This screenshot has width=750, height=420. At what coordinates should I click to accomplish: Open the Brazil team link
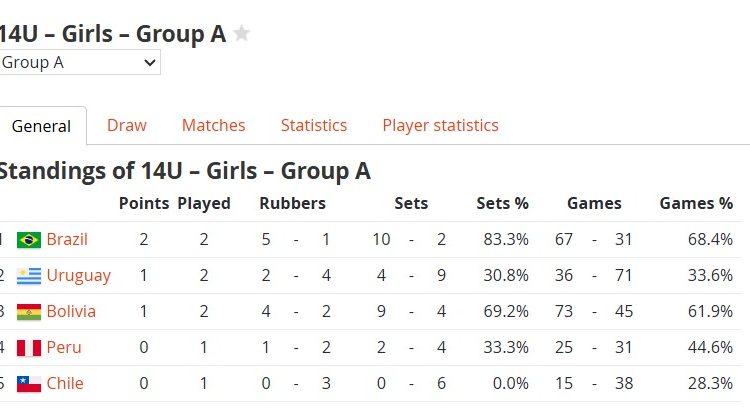click(67, 240)
